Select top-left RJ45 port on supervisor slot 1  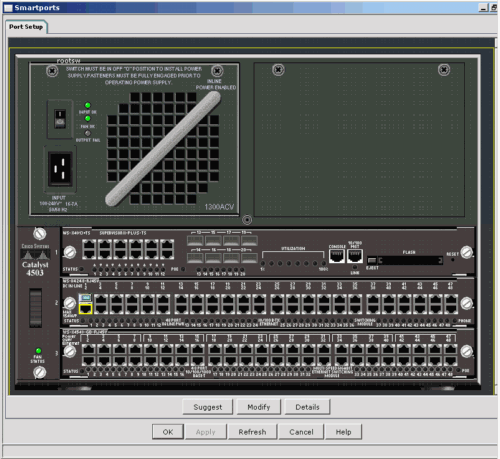coord(89,244)
